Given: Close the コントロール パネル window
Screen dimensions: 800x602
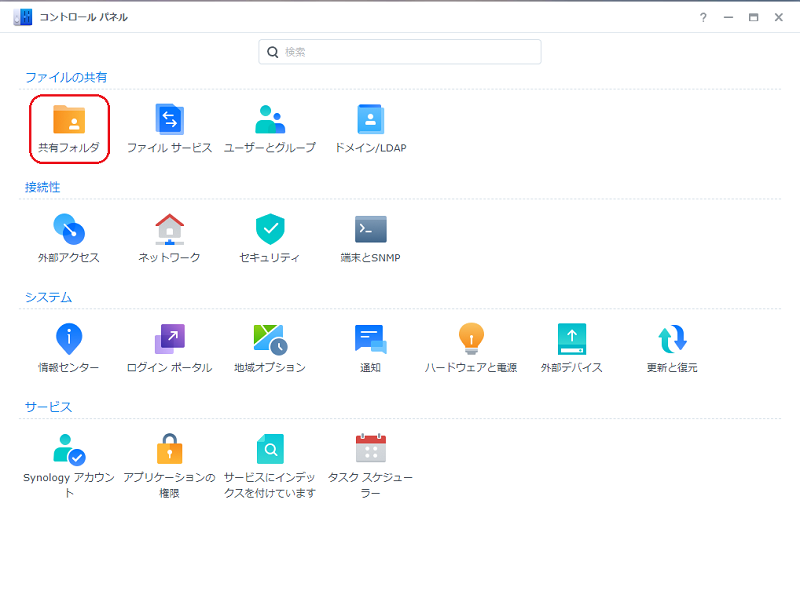Looking at the screenshot, I should (x=779, y=17).
